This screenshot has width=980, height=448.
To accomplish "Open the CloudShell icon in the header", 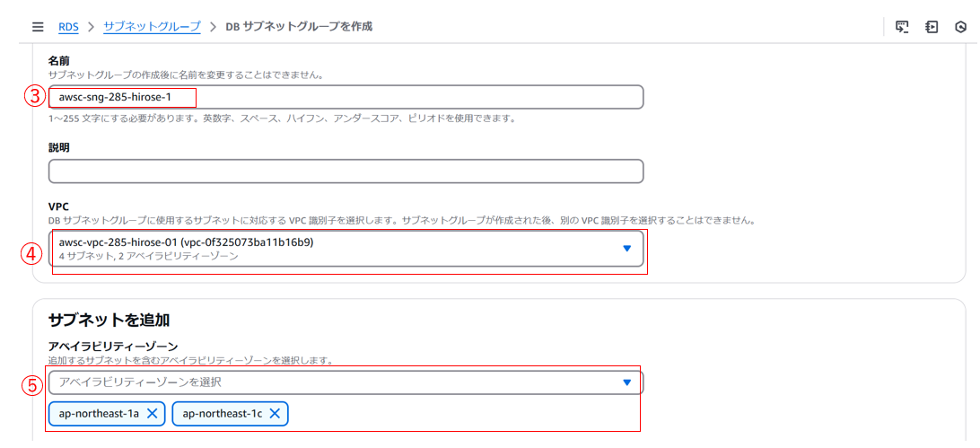I will 902,27.
